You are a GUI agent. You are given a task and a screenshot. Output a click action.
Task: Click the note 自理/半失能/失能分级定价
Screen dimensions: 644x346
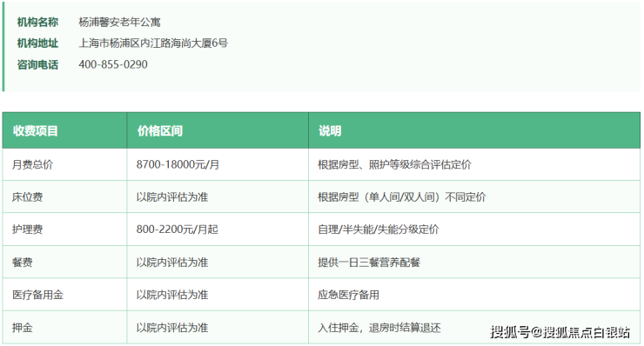coord(379,229)
